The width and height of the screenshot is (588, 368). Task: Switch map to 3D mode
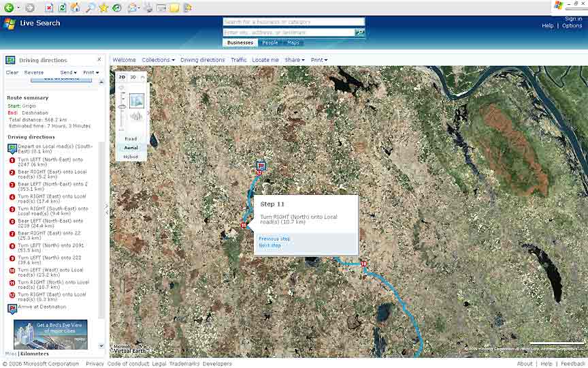pos(133,77)
